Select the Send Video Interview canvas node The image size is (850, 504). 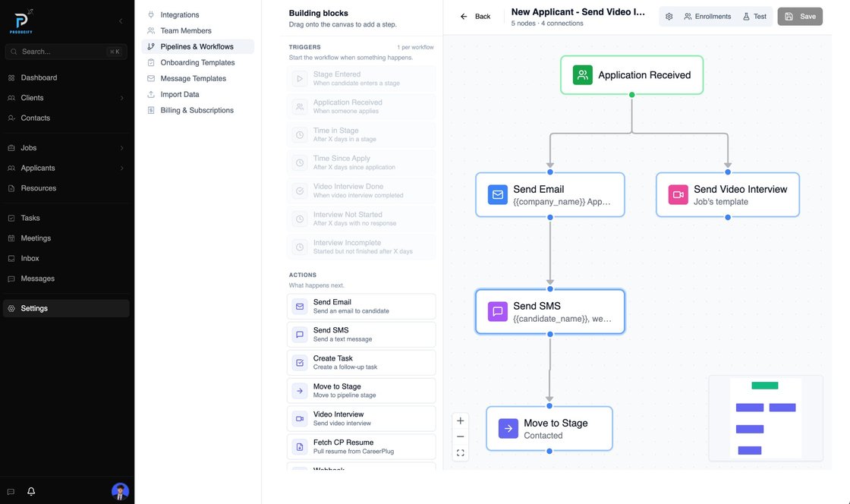click(x=728, y=194)
